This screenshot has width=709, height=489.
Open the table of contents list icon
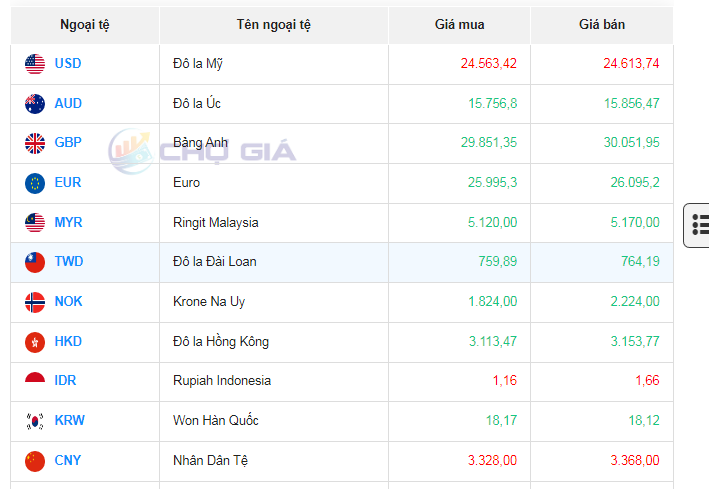click(x=699, y=225)
